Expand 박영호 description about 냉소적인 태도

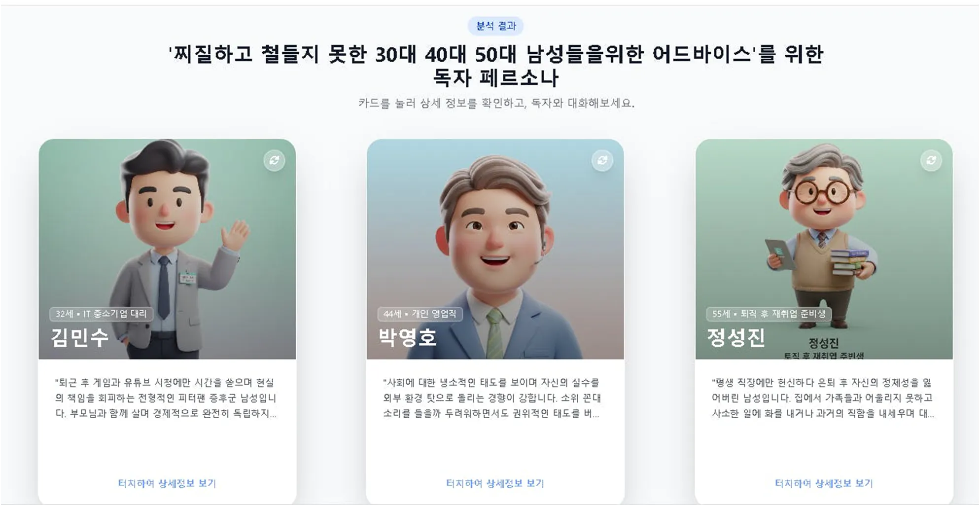(x=492, y=398)
